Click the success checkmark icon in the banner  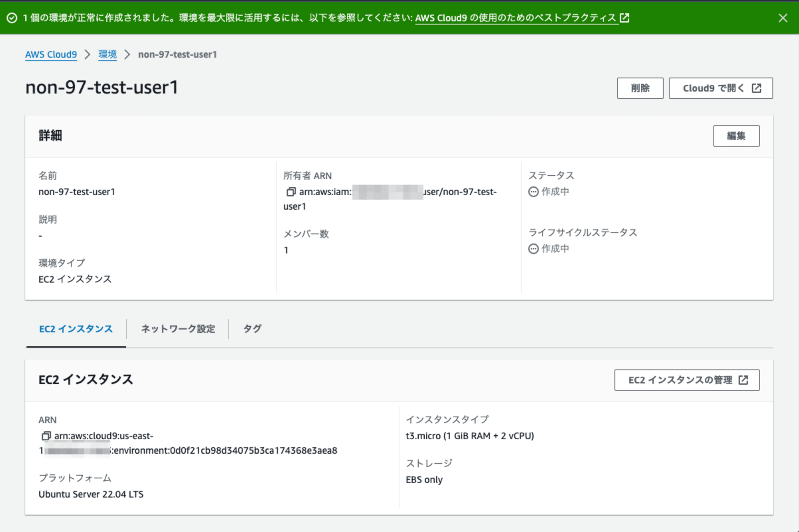tap(12, 18)
